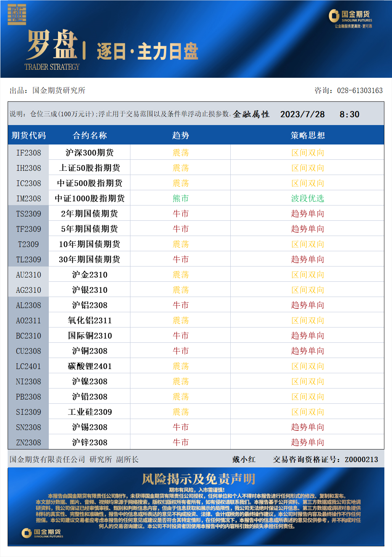Select the IC2308 code cell
Viewport: 392px width, 557px height.
tap(29, 183)
